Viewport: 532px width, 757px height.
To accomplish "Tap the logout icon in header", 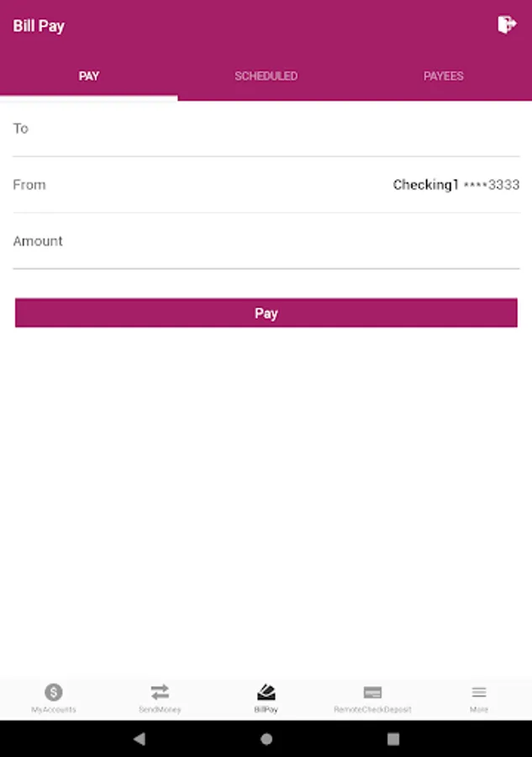I will point(507,24).
